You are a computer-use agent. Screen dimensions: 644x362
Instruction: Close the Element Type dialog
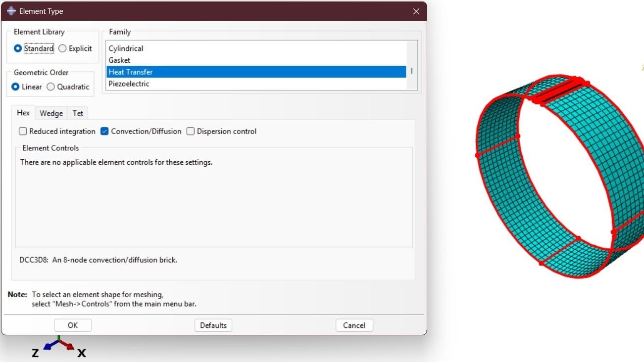(416, 11)
